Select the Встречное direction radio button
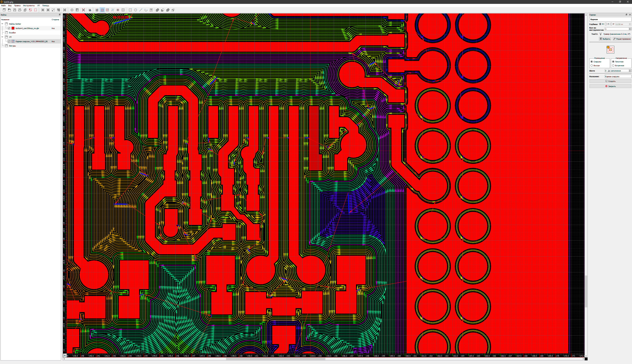The image size is (632, 364). (613, 66)
